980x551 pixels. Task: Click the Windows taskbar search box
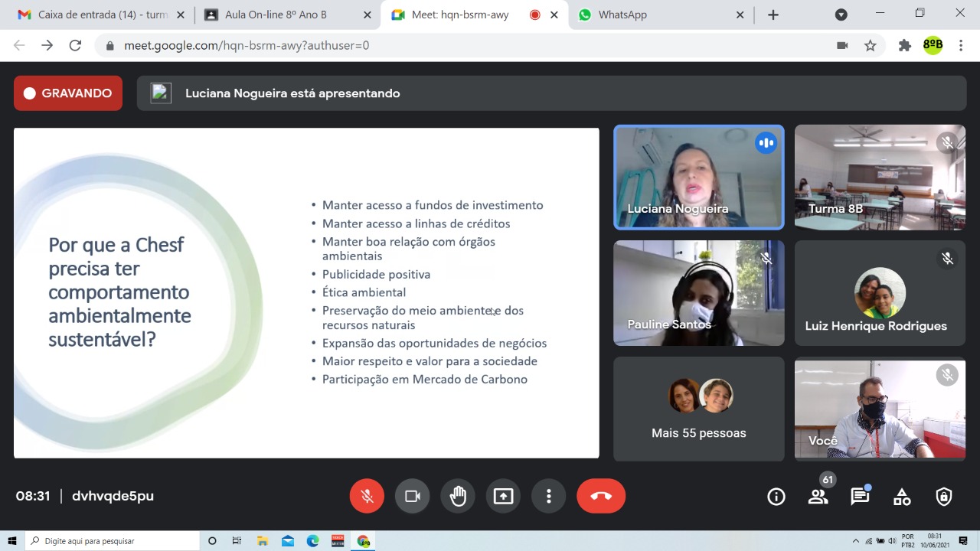(x=111, y=541)
